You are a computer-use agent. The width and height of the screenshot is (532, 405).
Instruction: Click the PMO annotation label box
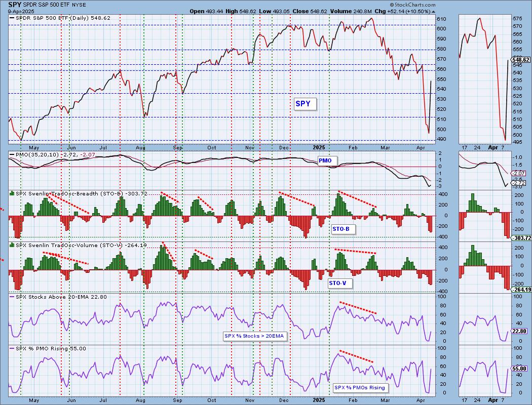pyautogui.click(x=326, y=160)
